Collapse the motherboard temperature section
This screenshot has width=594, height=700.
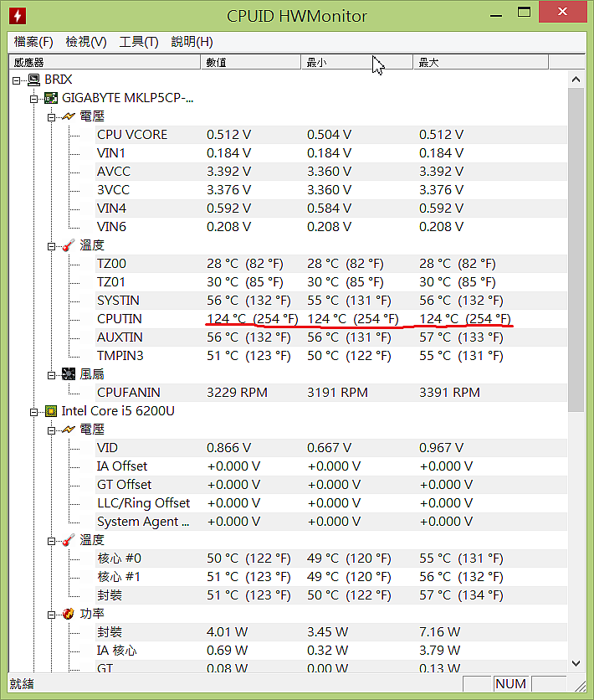coord(51,246)
